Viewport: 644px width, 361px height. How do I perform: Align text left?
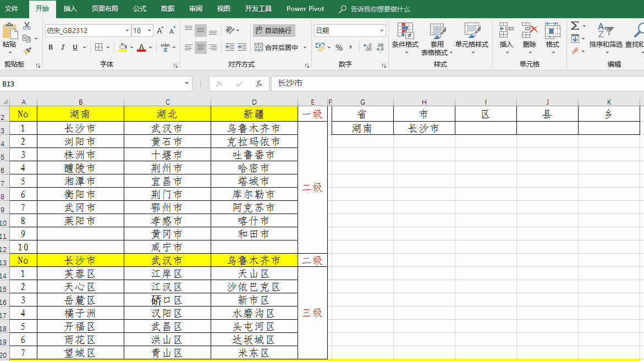pos(189,48)
